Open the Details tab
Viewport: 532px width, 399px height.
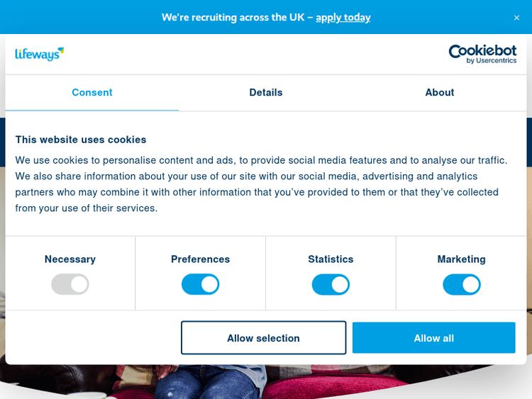(266, 93)
